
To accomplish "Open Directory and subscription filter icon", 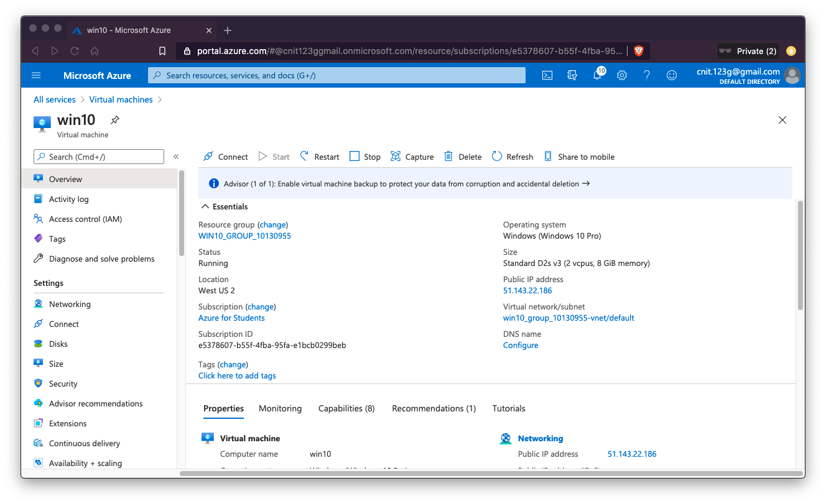I will tap(572, 75).
